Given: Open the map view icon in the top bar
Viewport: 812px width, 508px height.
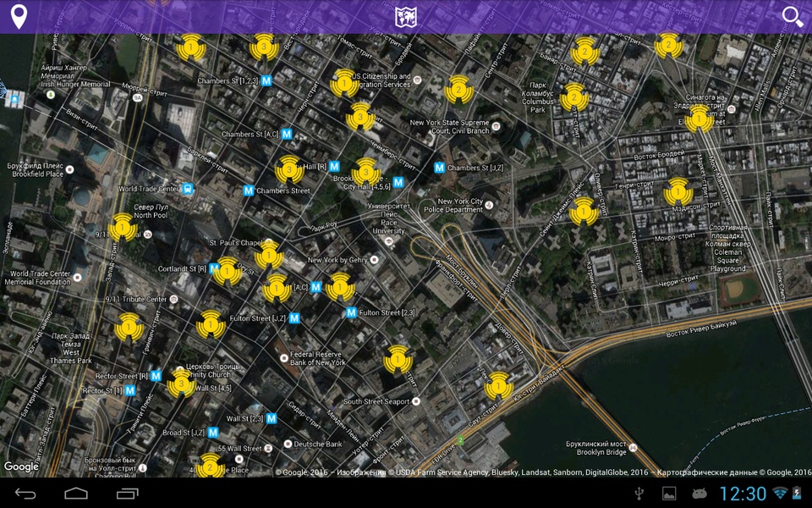Looking at the screenshot, I should (406, 17).
